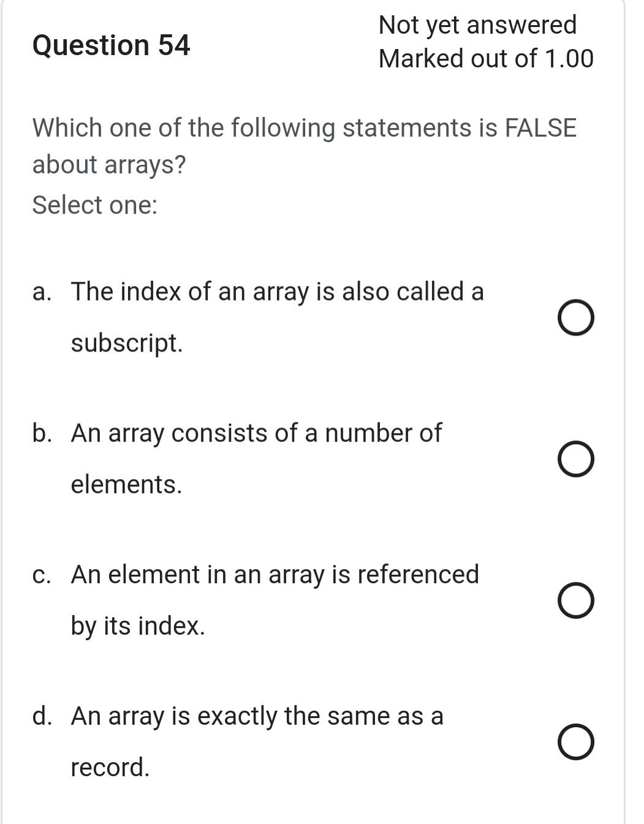644x824 pixels.
Task: Click the question text about arrays
Action: [x=305, y=127]
